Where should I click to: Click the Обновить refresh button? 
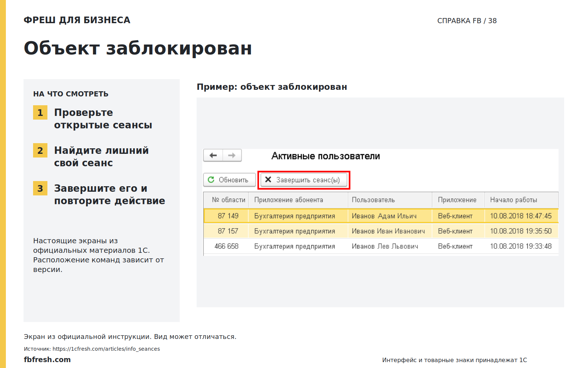pyautogui.click(x=229, y=180)
